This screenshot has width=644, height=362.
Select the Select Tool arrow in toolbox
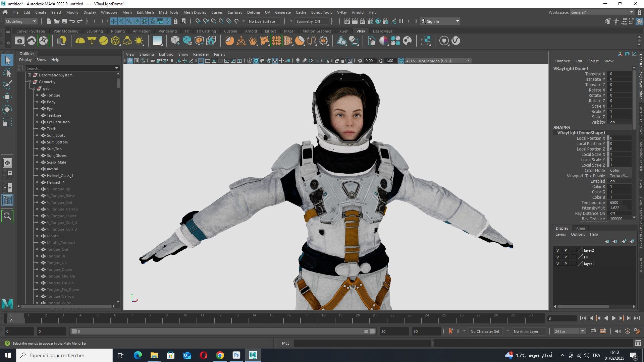pyautogui.click(x=7, y=60)
